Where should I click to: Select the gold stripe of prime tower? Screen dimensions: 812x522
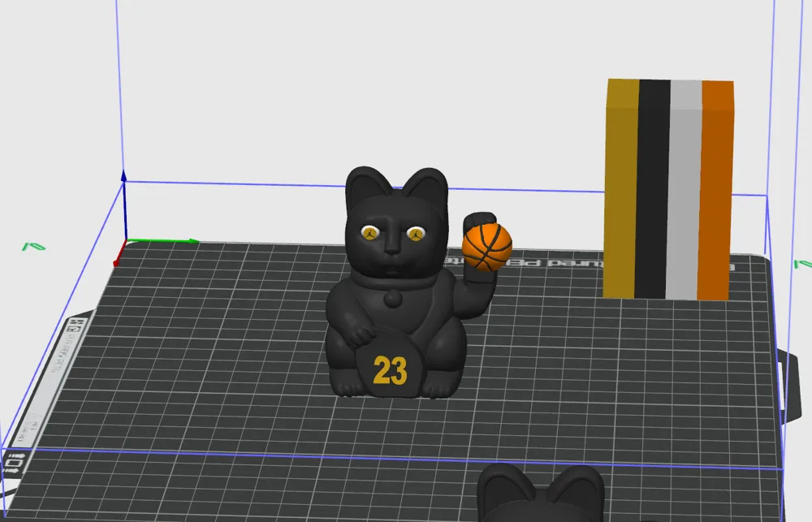point(621,189)
